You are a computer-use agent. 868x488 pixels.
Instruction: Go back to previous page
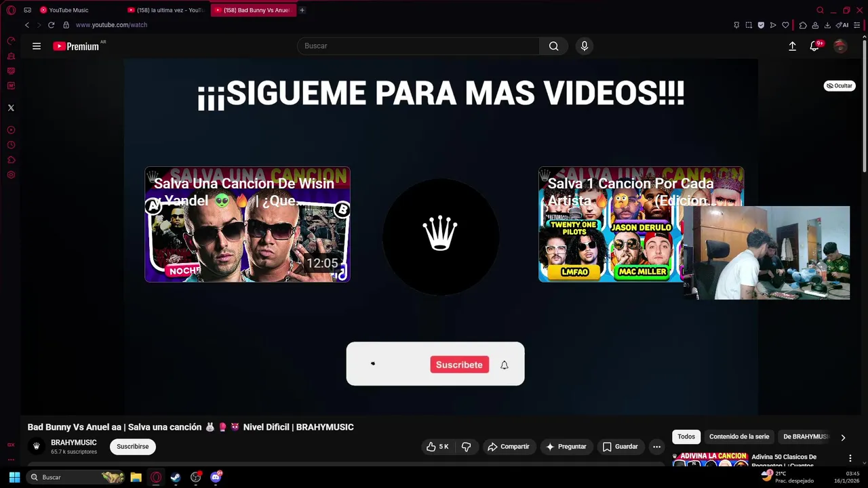click(x=27, y=25)
